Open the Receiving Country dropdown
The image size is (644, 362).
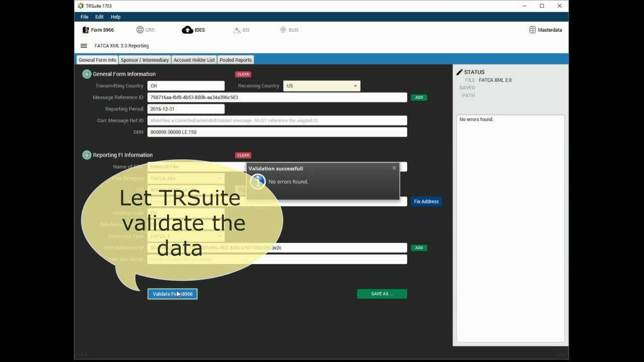point(321,86)
